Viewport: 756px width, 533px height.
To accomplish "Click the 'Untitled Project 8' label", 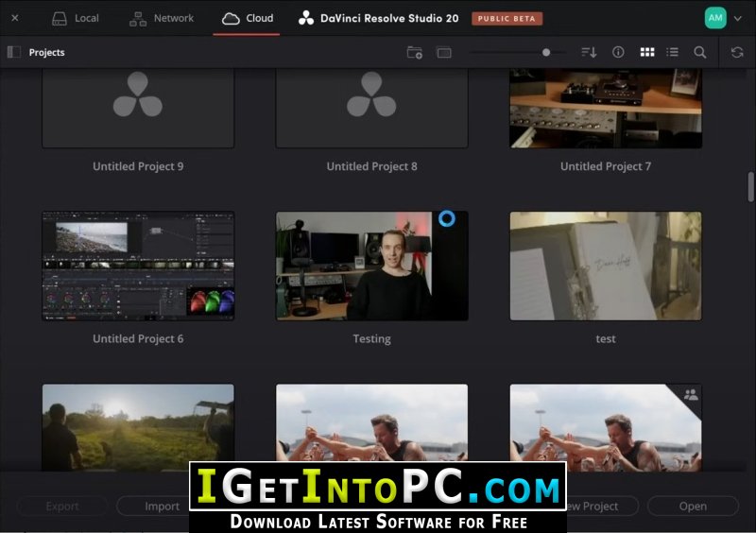I will coord(371,166).
